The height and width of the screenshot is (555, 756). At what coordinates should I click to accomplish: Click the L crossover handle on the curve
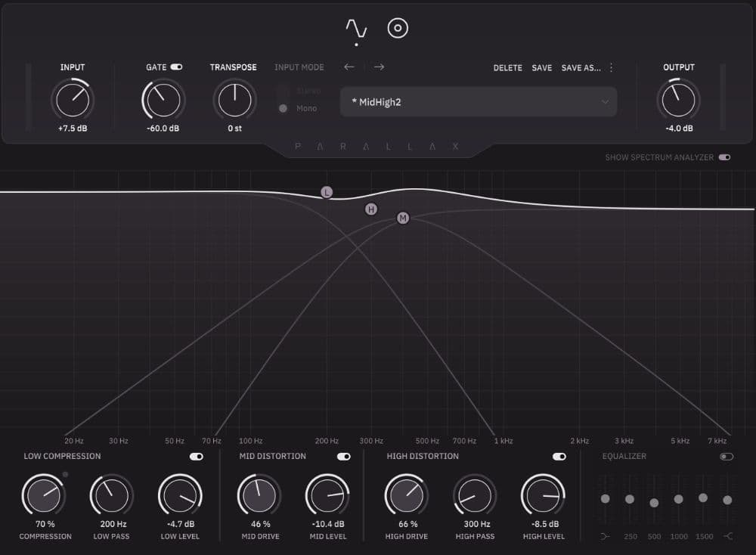(x=327, y=192)
